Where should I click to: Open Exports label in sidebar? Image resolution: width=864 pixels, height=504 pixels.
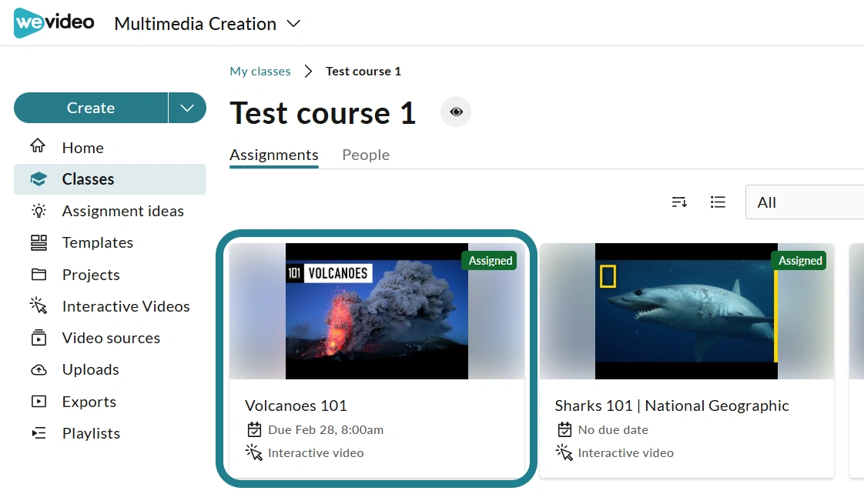(89, 402)
